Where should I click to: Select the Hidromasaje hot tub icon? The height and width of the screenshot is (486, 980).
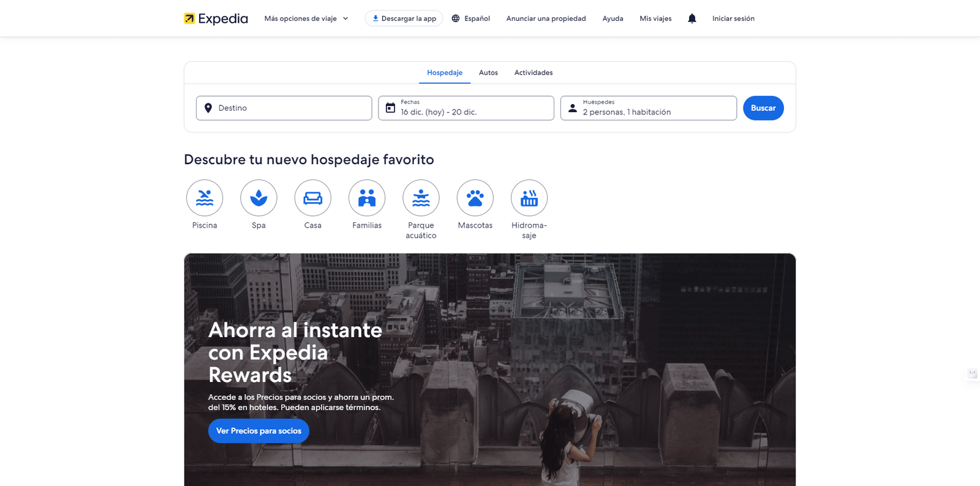pos(529,198)
